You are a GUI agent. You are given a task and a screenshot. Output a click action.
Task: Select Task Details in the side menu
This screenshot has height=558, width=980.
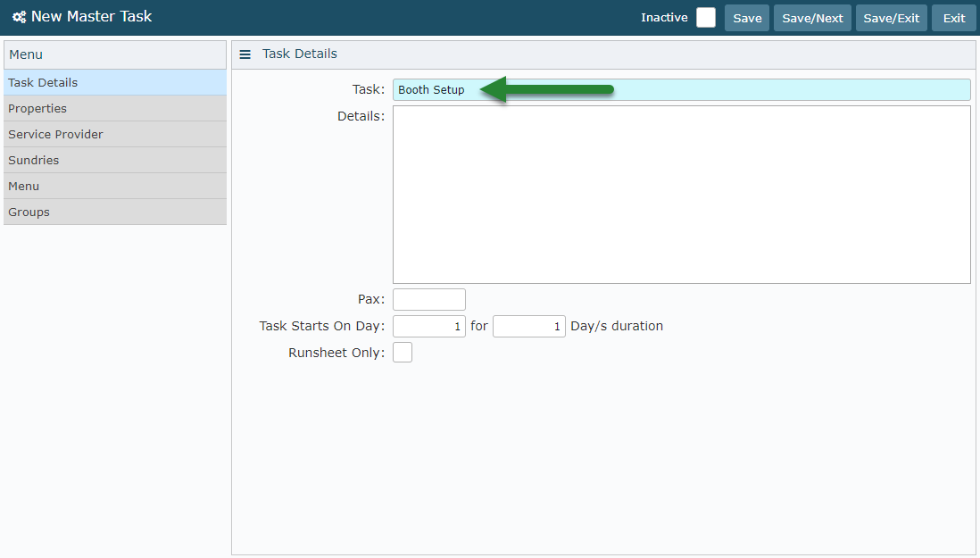point(115,82)
